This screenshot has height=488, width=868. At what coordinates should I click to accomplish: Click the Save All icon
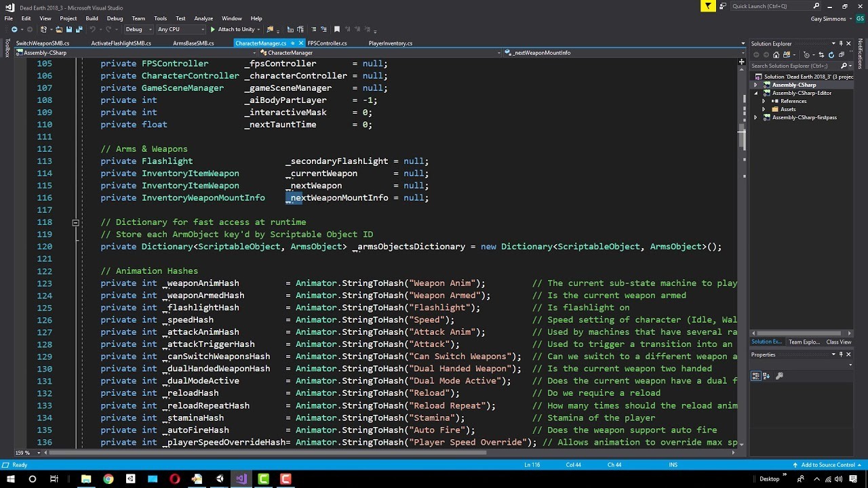[x=79, y=29]
